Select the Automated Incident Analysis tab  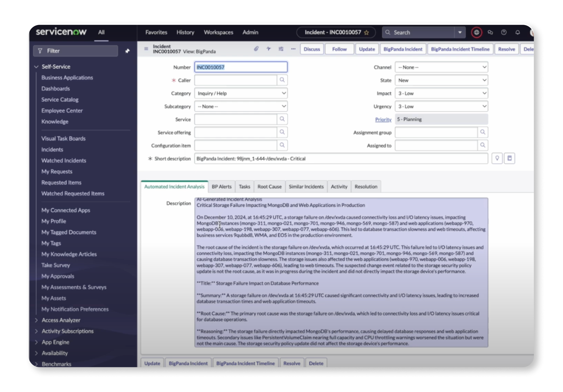point(174,187)
